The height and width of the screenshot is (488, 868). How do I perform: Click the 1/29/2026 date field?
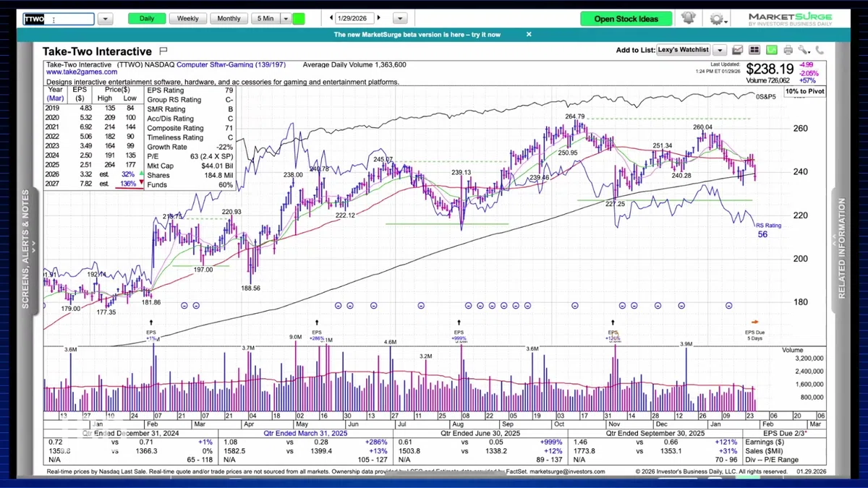coord(355,18)
